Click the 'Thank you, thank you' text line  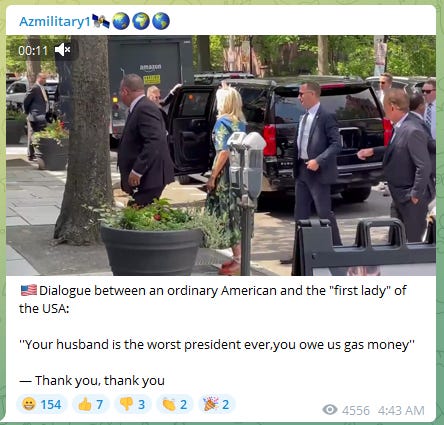92,380
